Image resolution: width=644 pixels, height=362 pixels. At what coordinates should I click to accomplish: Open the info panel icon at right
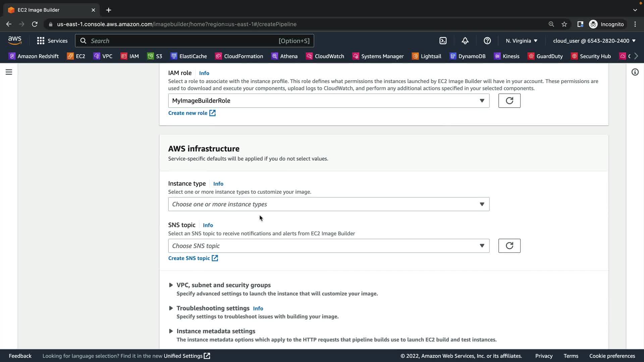(x=635, y=72)
